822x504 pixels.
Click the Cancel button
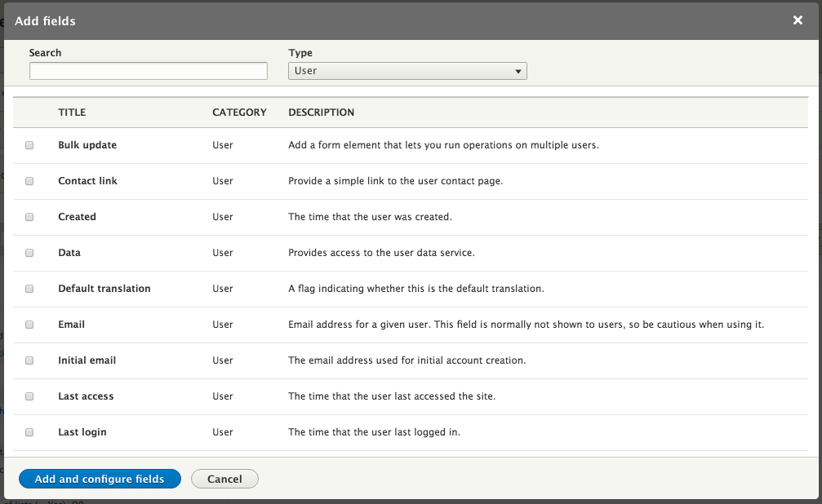click(x=224, y=479)
